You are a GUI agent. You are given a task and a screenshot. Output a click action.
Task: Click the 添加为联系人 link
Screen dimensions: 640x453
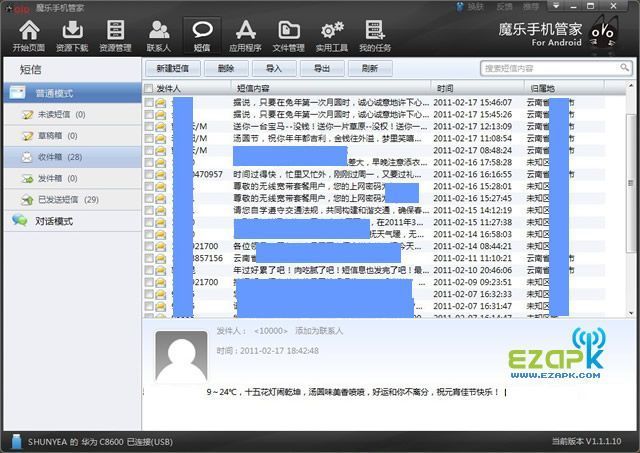coord(319,331)
